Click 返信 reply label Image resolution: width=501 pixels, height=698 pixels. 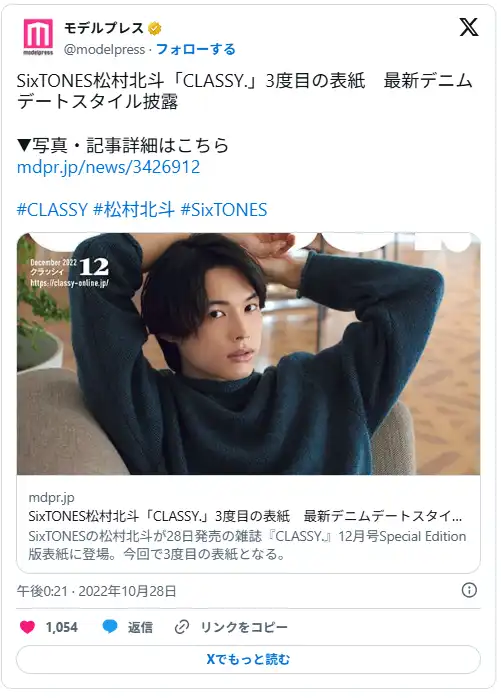[140, 627]
